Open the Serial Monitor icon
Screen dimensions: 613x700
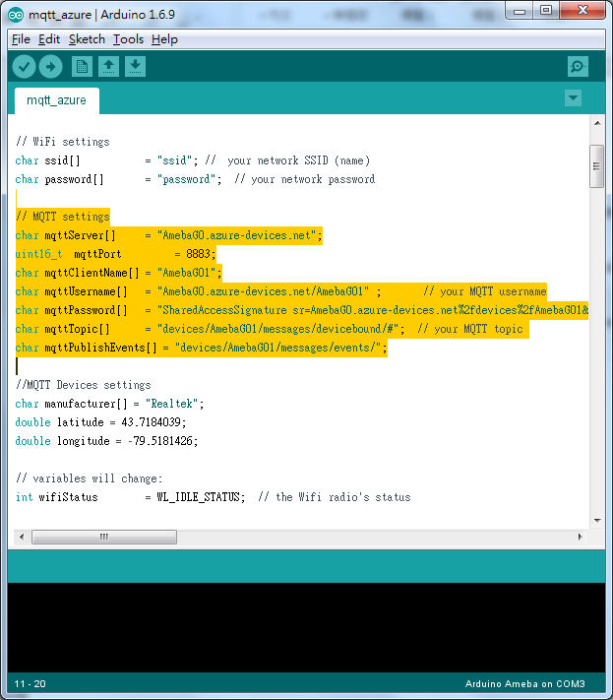(578, 67)
